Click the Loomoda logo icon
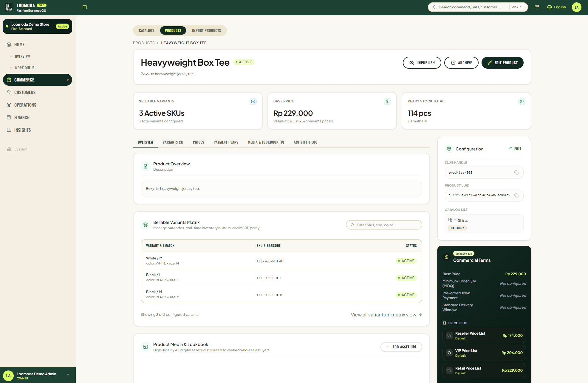 click(9, 7)
